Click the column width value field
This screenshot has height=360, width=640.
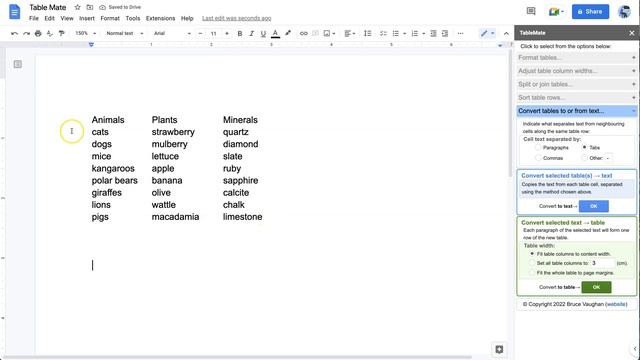(603, 263)
